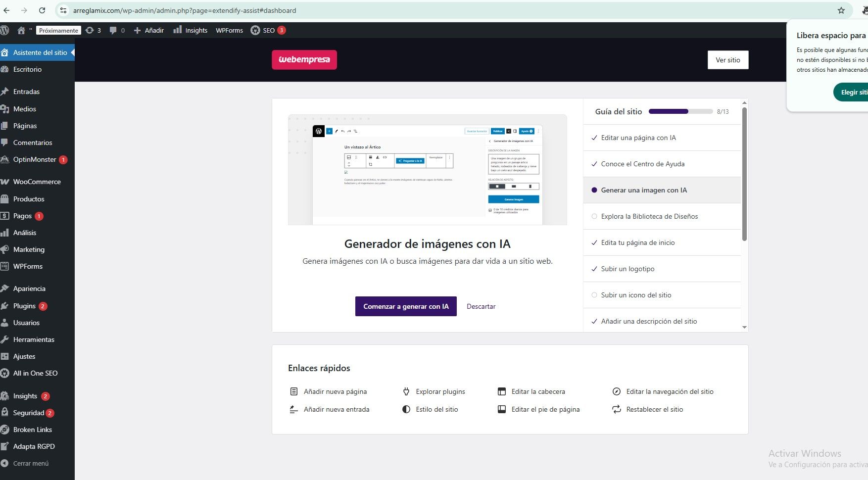Screen dimensions: 868x480
Task: Open WooCommerce in the sidebar menu
Action: [x=37, y=182]
